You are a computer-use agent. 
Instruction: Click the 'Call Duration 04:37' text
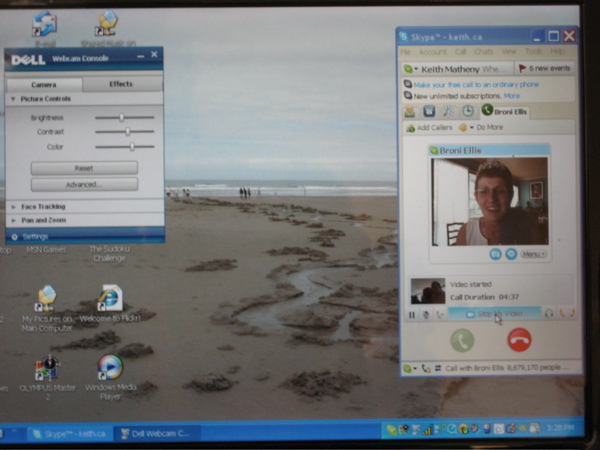coord(484,297)
